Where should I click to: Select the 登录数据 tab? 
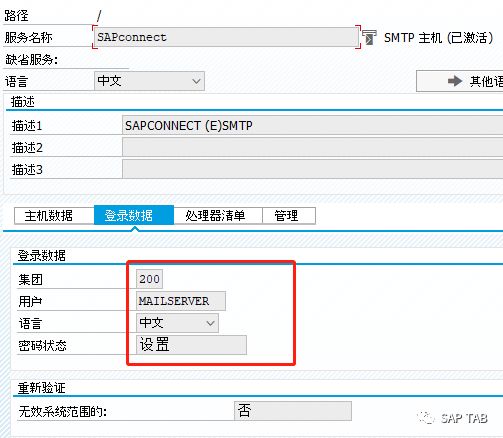tap(134, 216)
